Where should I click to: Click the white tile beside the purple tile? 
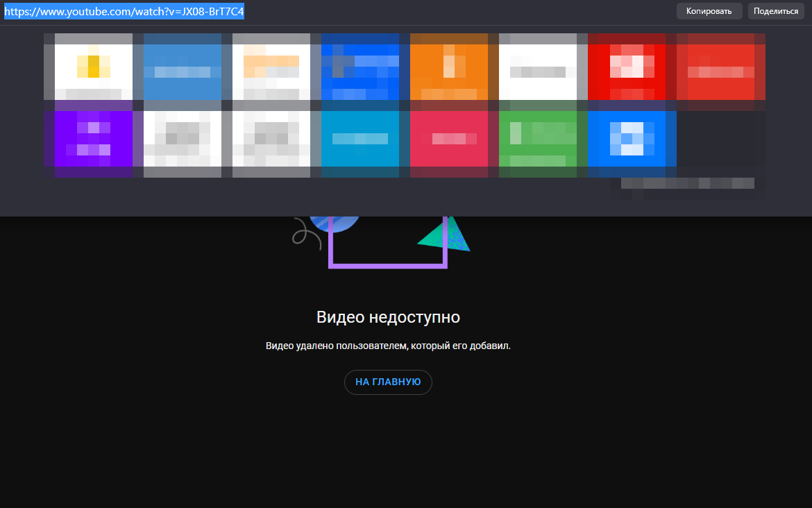coord(183,139)
